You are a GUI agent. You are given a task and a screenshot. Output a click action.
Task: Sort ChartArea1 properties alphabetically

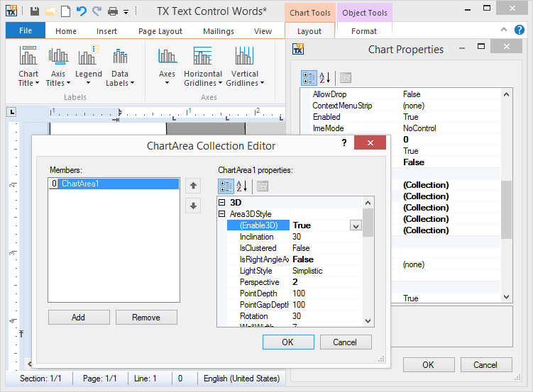point(242,186)
